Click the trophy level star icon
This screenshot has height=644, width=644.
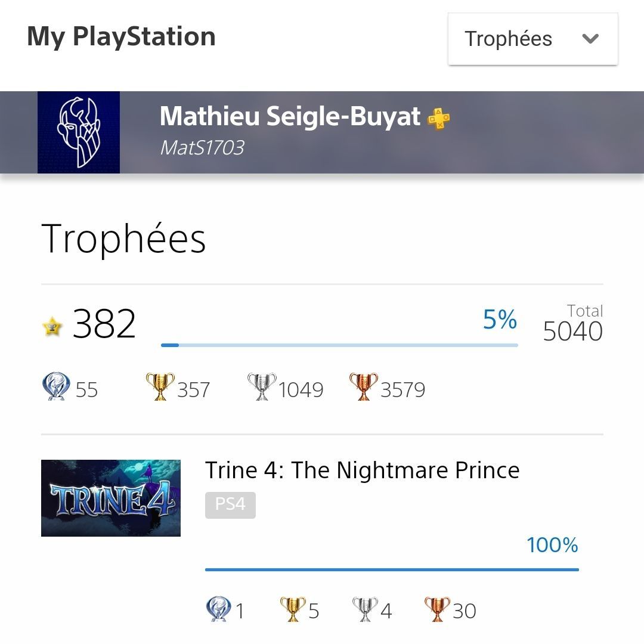point(52,326)
